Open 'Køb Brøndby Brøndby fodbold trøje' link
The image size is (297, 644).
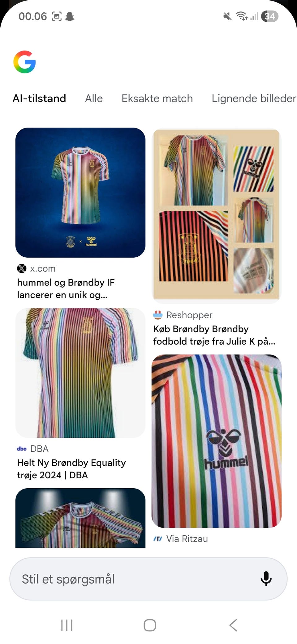(x=214, y=335)
